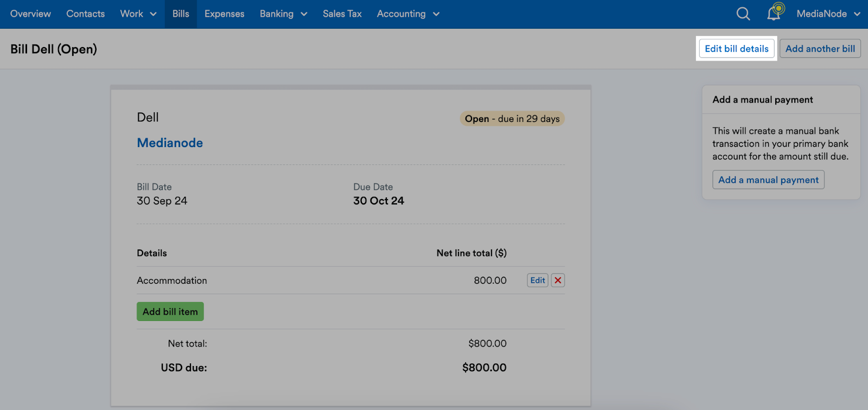Open the MediaNode account dropdown
This screenshot has width=868, height=410.
pos(828,14)
